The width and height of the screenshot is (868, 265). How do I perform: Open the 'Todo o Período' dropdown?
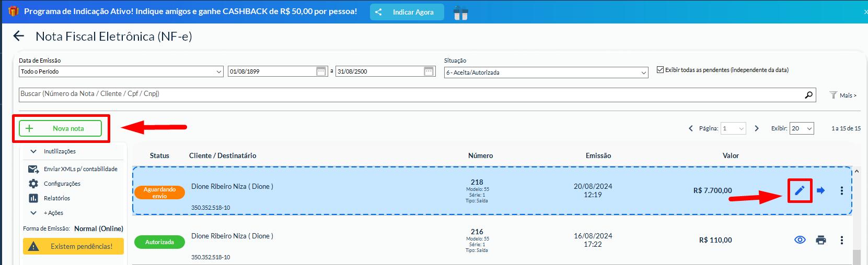(121, 71)
